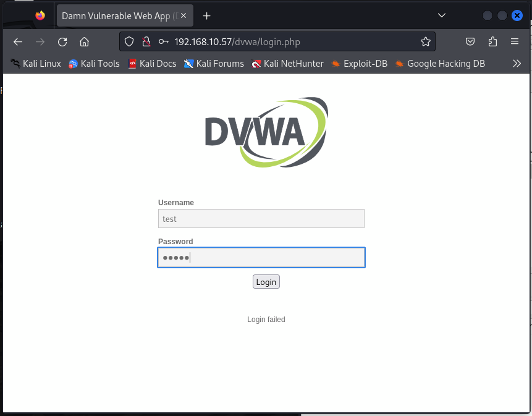Click the Username input field
Image resolution: width=532 pixels, height=416 pixels.
(261, 219)
